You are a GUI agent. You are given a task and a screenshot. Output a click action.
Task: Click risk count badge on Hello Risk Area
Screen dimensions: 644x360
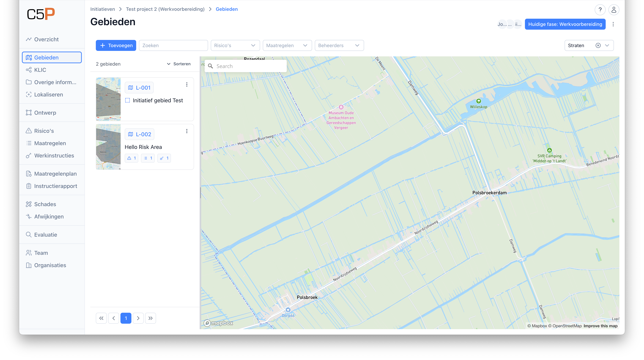click(x=132, y=158)
